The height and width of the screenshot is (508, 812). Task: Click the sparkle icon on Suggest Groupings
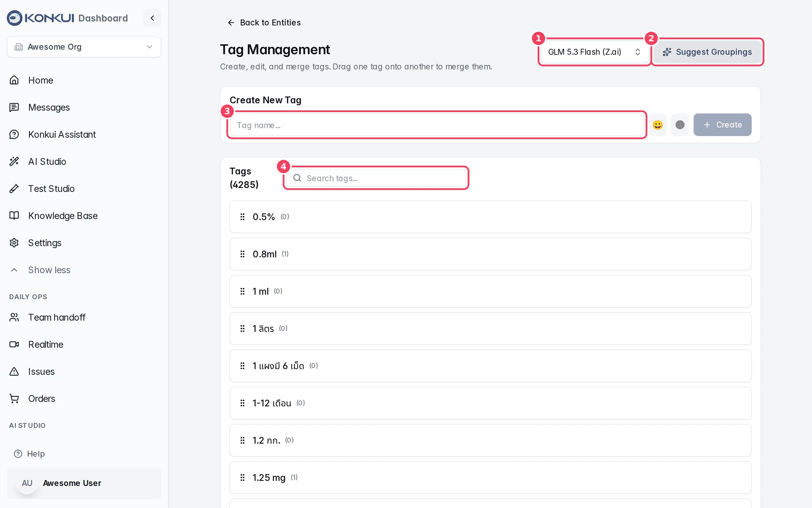tap(667, 52)
